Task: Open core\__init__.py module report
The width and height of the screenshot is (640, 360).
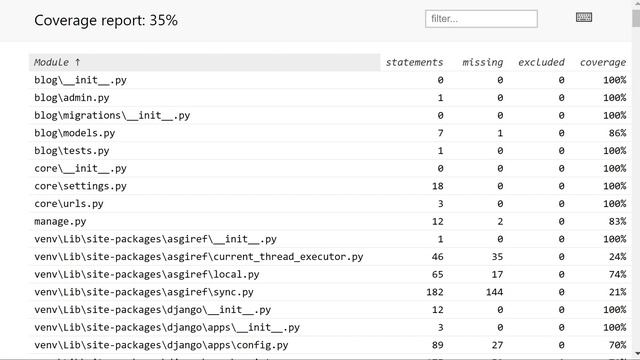Action: click(x=80, y=168)
